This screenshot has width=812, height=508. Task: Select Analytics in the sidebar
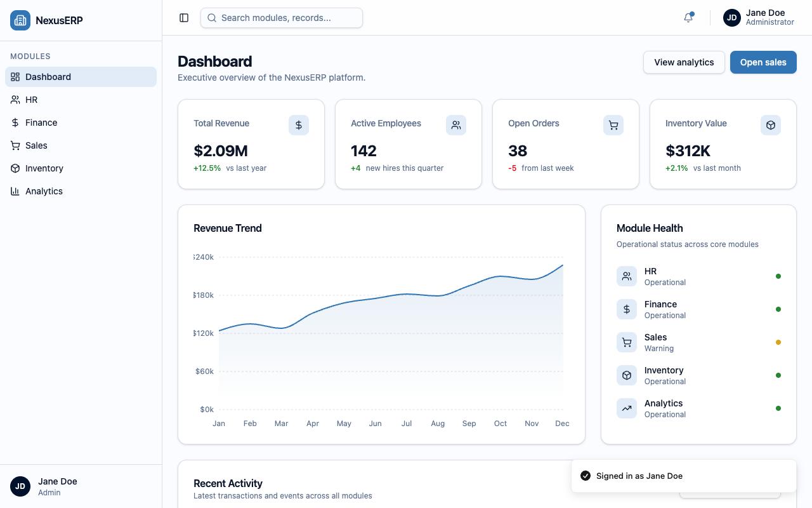click(x=81, y=191)
